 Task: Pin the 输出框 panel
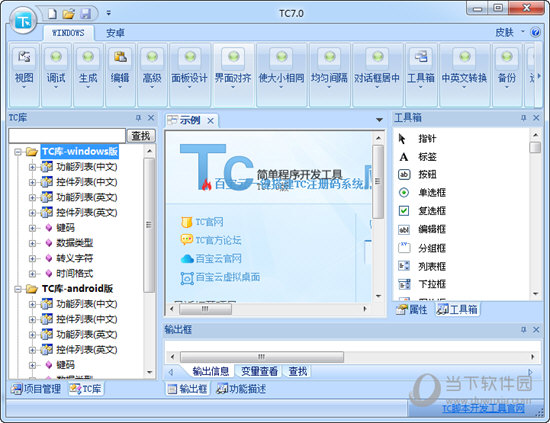[523, 330]
